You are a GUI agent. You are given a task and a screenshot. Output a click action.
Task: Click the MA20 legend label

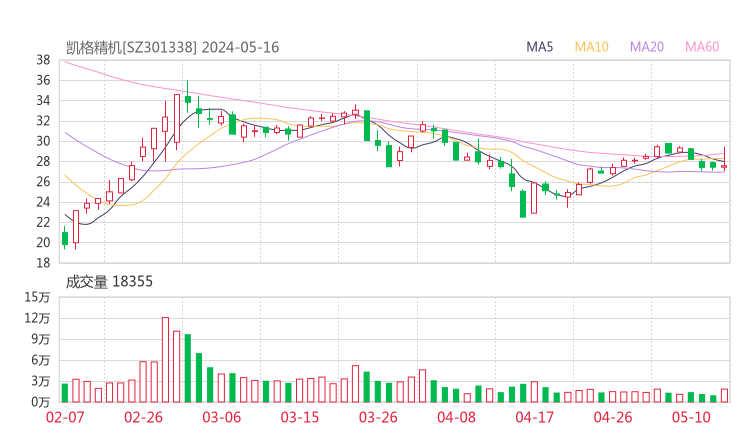pyautogui.click(x=647, y=47)
